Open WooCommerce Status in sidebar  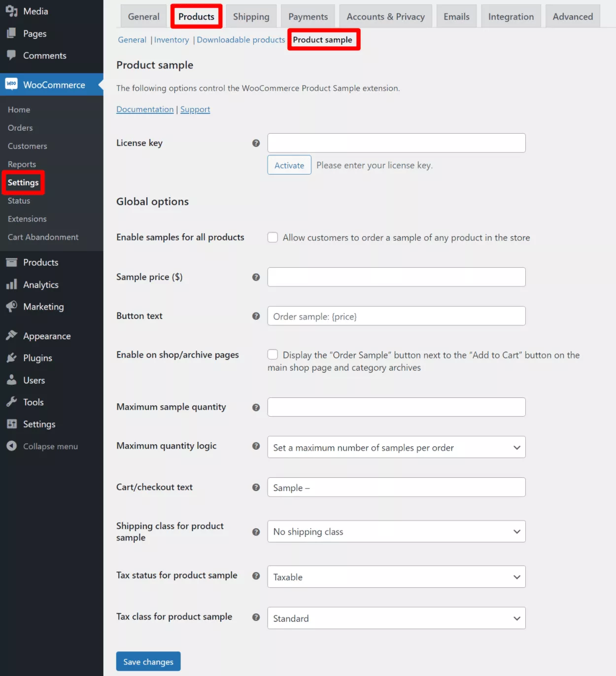(19, 201)
